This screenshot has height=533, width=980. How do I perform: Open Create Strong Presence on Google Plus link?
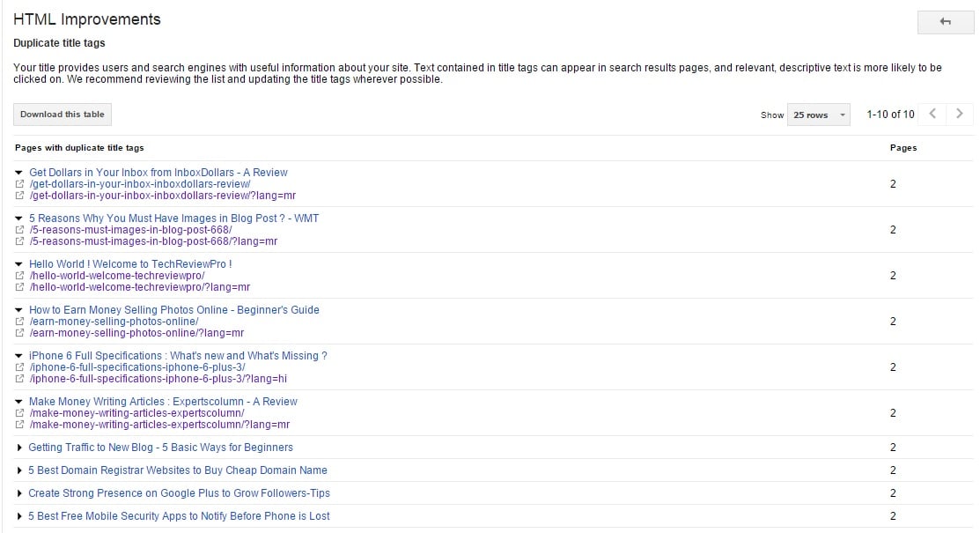[x=179, y=493]
